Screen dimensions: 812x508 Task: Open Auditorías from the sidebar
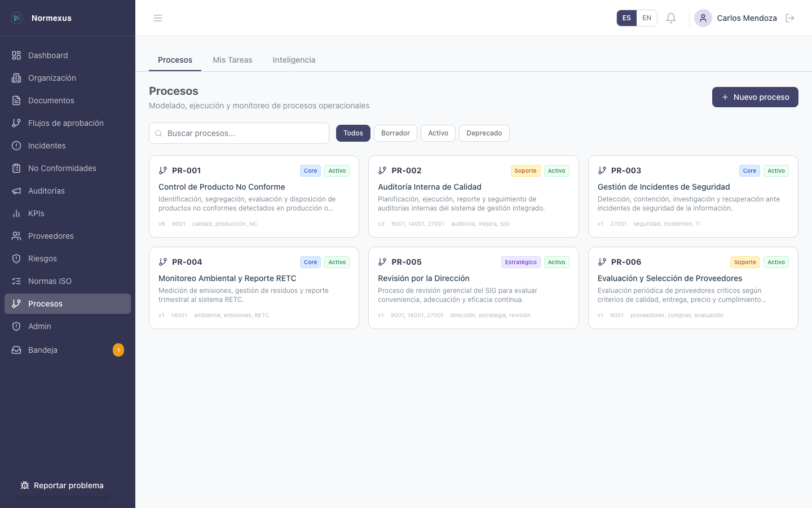coord(46,191)
